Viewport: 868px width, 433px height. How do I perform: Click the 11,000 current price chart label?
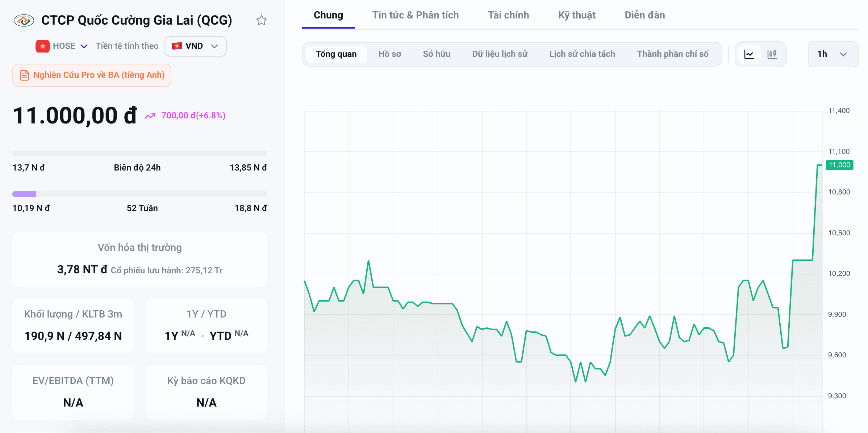(839, 165)
